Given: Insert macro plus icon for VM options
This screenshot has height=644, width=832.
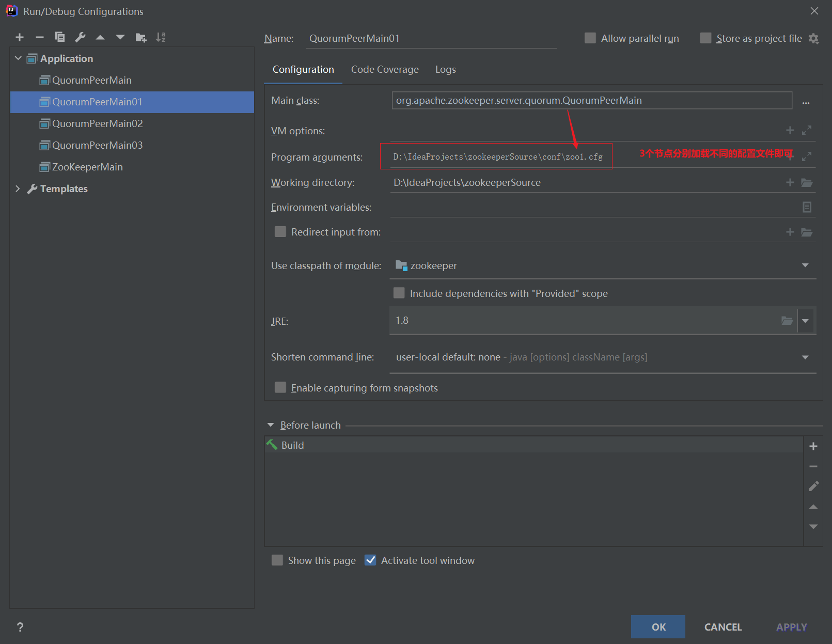Looking at the screenshot, I should tap(790, 130).
